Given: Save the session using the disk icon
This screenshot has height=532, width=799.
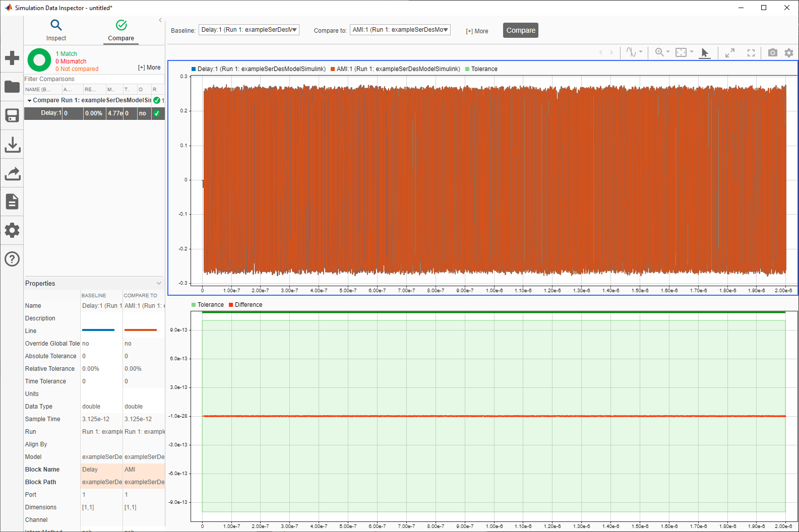Looking at the screenshot, I should click(12, 115).
